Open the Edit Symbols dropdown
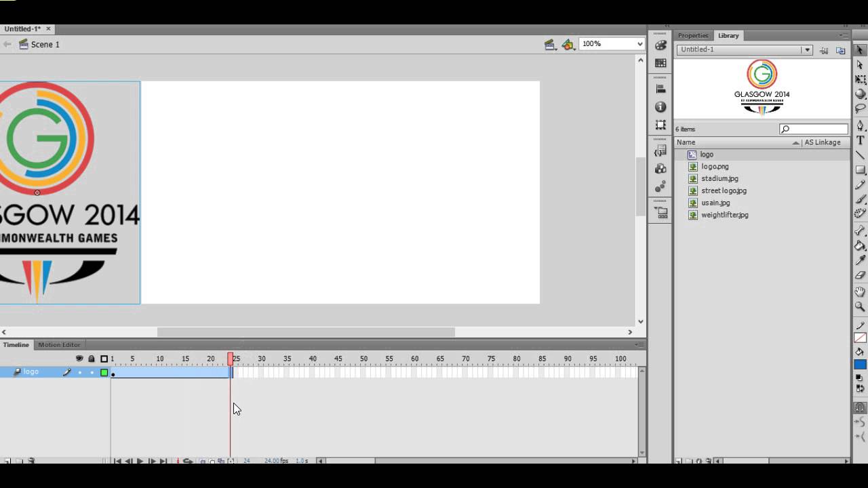Screen dimensions: 868x488 click(568, 45)
